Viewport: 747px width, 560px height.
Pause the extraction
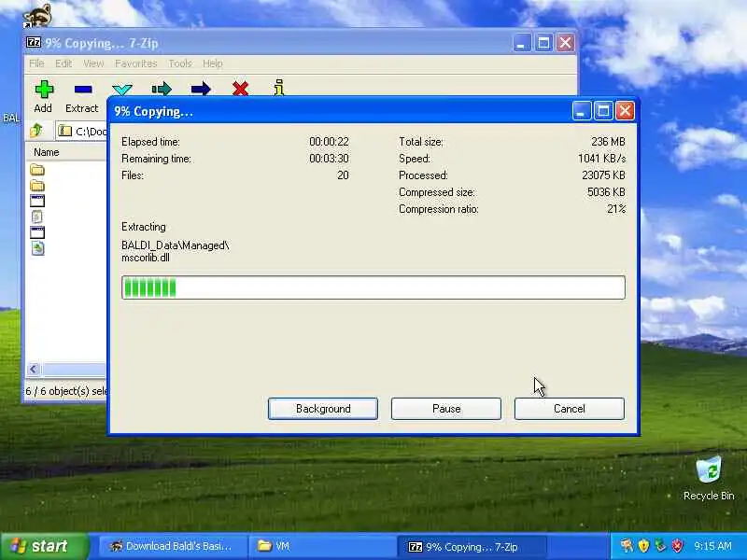click(x=446, y=409)
